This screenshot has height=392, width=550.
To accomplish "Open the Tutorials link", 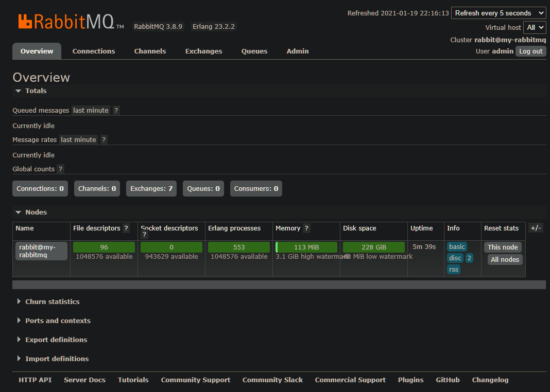I will (133, 380).
